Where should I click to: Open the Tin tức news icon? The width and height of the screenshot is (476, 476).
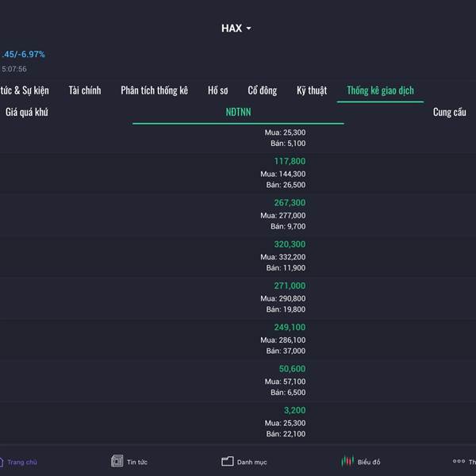point(117,461)
